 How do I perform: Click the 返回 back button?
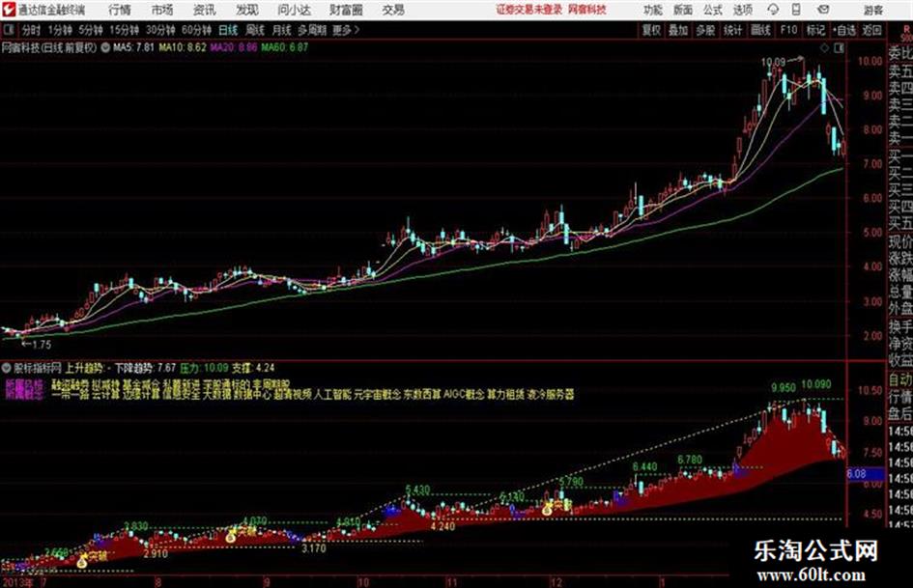871,30
